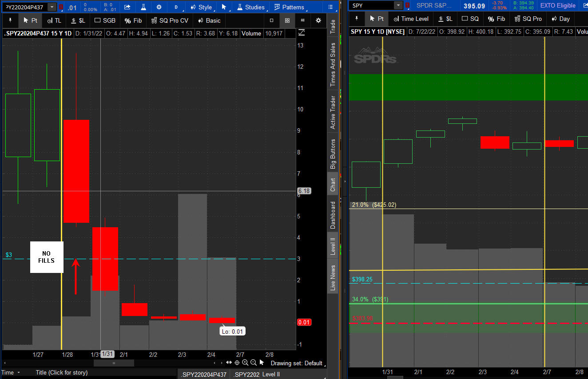Switch to grid chart layout icon
This screenshot has width=588, height=379.
pyautogui.click(x=287, y=20)
